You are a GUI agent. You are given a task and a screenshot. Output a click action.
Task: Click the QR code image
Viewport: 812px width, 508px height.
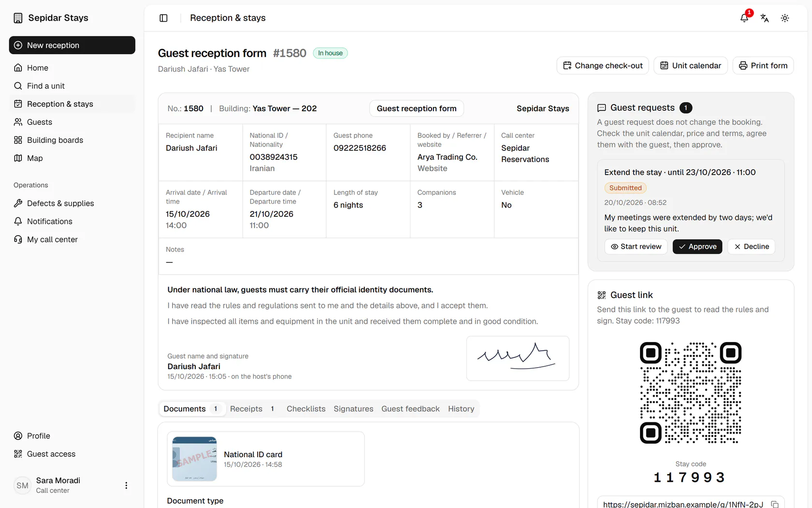tap(691, 392)
